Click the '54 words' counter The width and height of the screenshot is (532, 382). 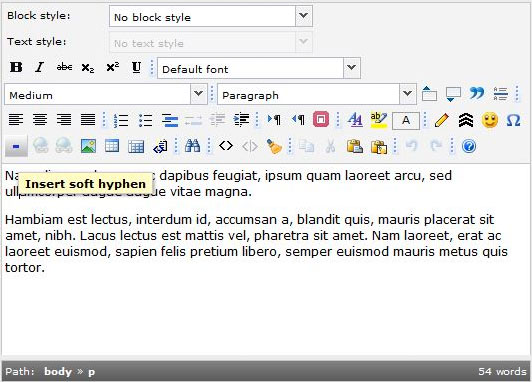point(502,371)
